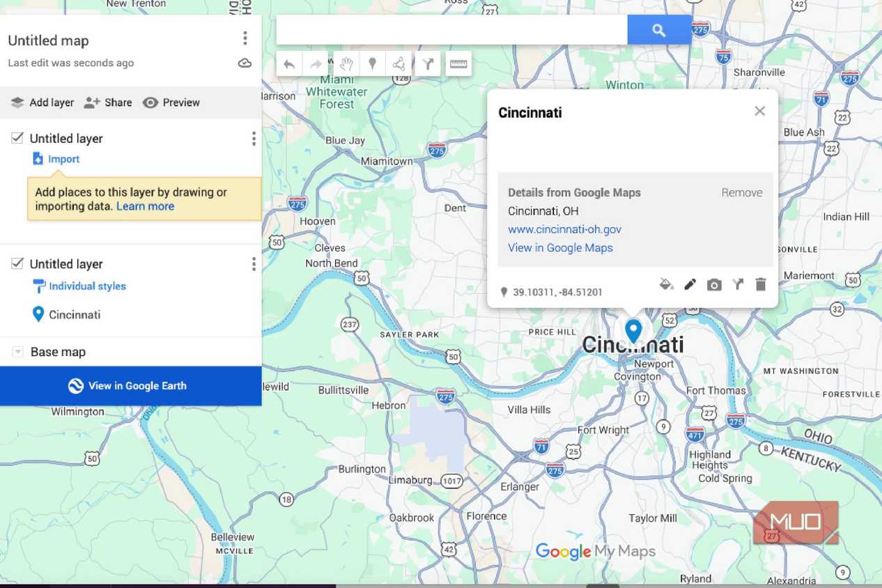Click the coordinates pin icon in popup

click(x=504, y=293)
